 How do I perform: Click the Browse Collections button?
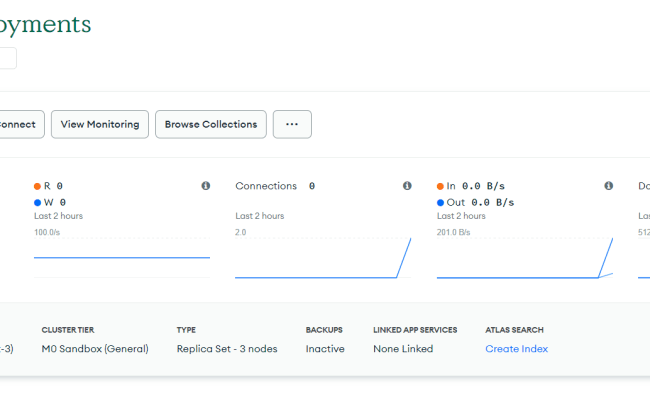(x=211, y=124)
